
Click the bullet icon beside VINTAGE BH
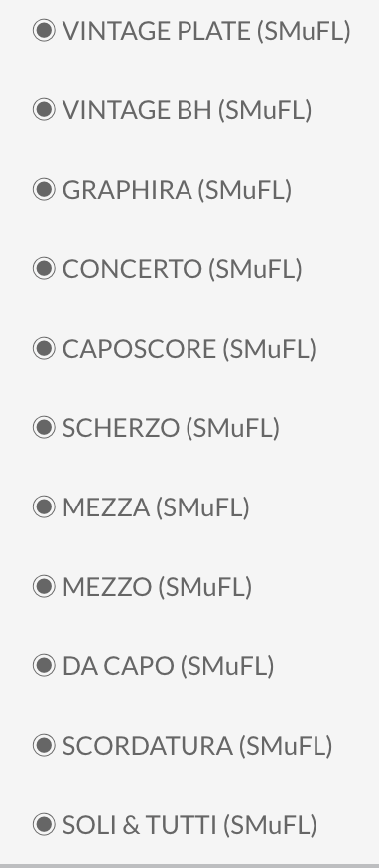click(x=44, y=109)
